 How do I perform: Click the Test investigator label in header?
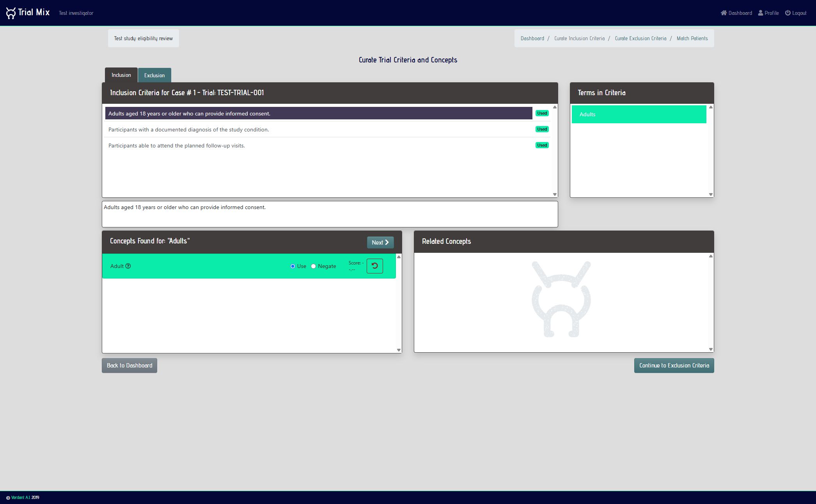pos(76,13)
